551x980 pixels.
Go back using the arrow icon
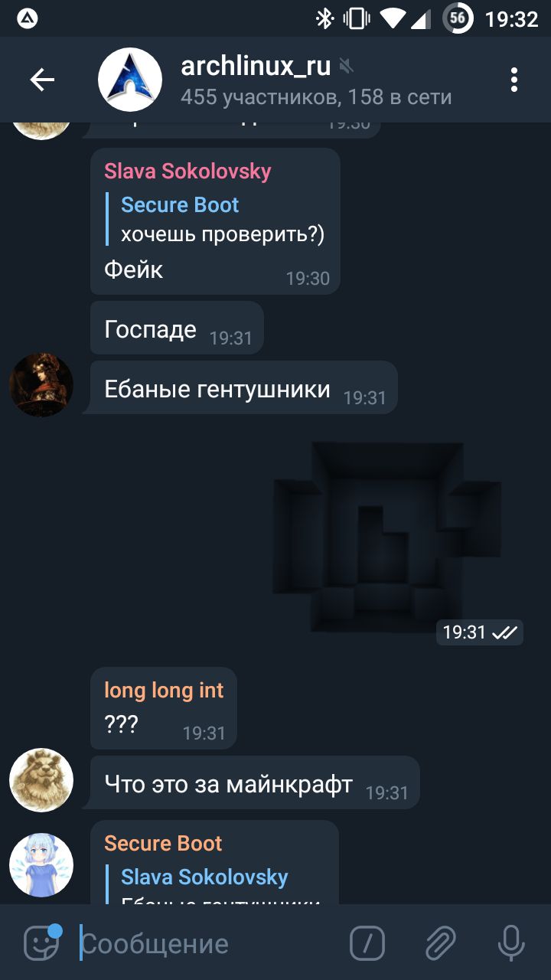(x=42, y=80)
